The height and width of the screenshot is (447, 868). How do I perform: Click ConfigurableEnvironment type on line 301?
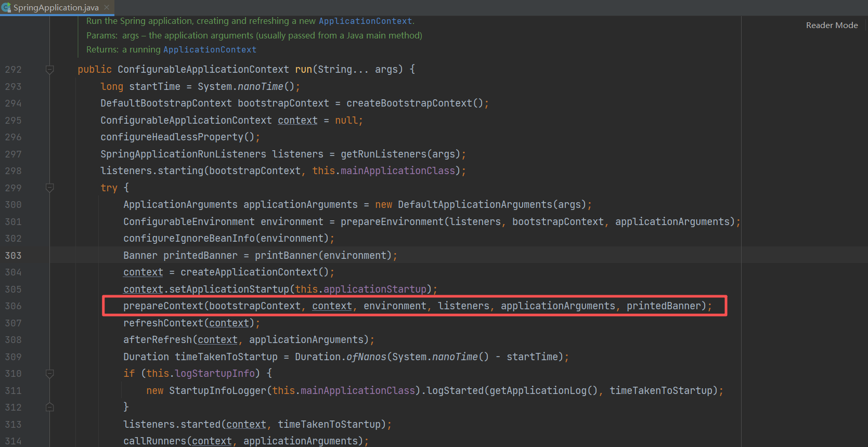coord(189,221)
